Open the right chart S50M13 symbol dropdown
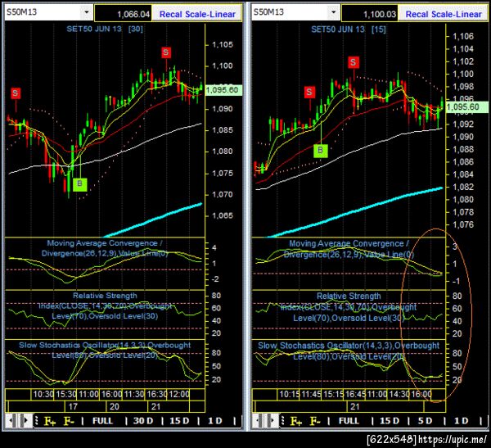The image size is (491, 448). [x=334, y=12]
